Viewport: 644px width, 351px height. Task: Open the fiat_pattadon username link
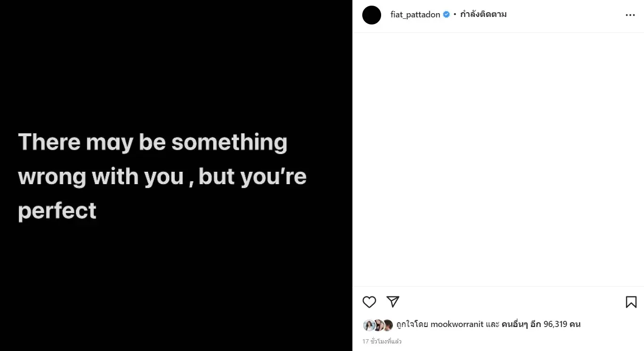point(415,15)
